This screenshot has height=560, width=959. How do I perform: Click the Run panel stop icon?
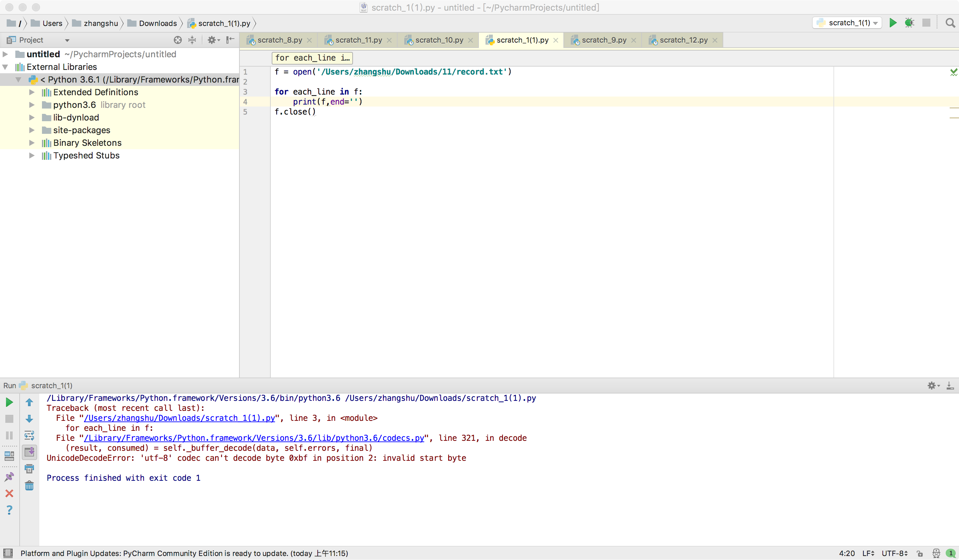pyautogui.click(x=10, y=419)
